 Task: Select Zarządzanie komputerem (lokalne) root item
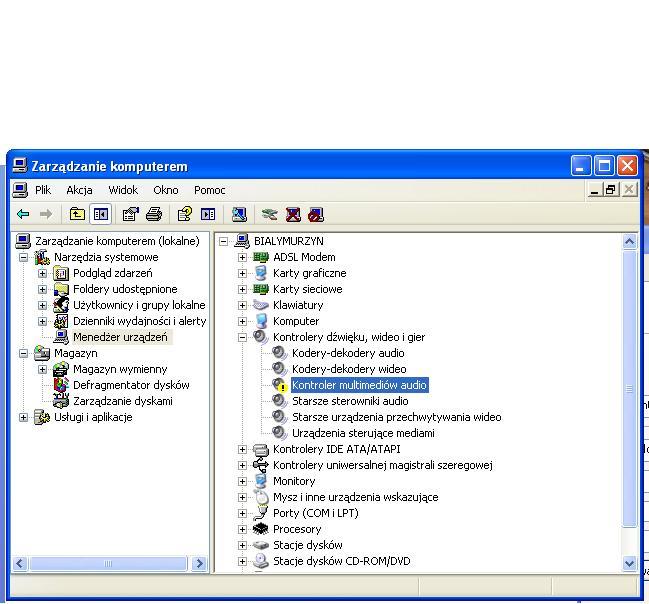point(117,241)
